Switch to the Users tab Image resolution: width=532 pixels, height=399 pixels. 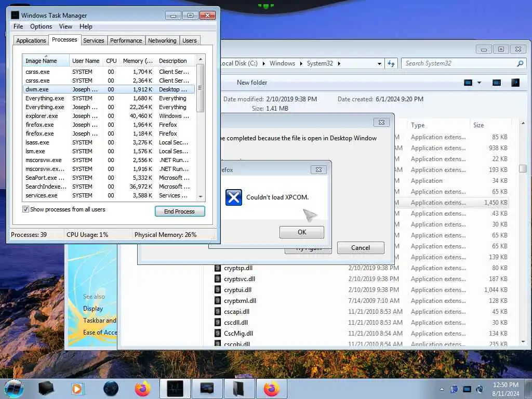click(x=189, y=41)
